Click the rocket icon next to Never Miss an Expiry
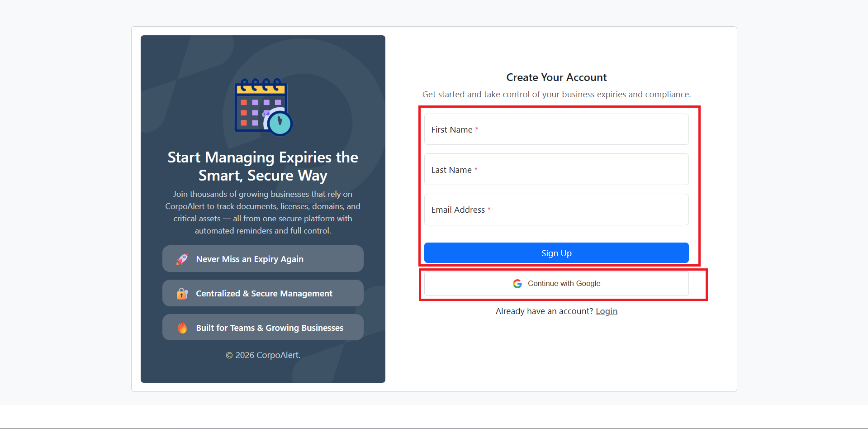The image size is (868, 429). coord(182,258)
